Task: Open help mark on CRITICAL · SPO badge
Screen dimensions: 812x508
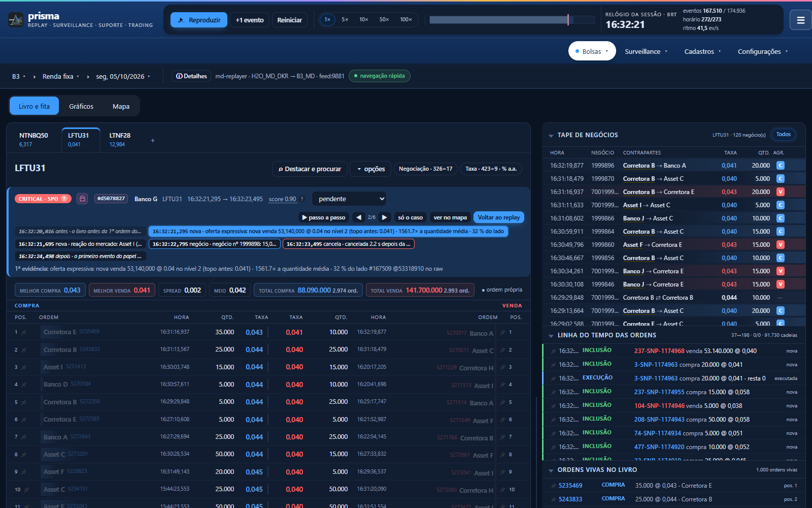Action: coord(64,199)
